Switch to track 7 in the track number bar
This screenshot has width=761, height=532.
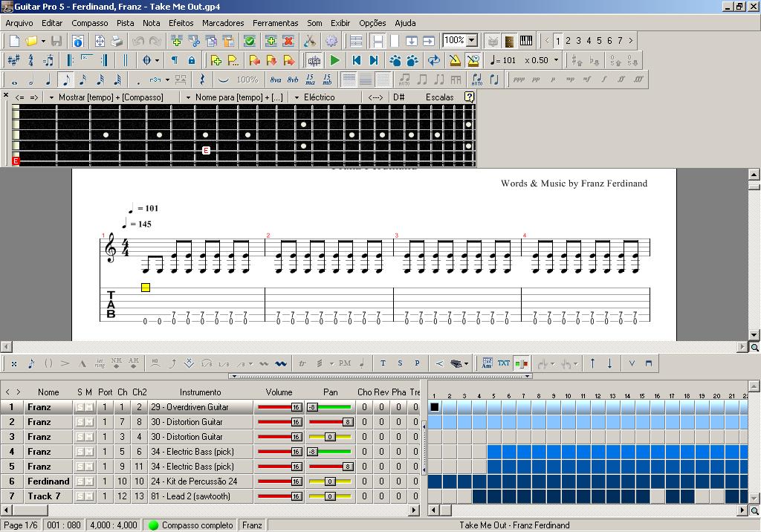[x=620, y=42]
